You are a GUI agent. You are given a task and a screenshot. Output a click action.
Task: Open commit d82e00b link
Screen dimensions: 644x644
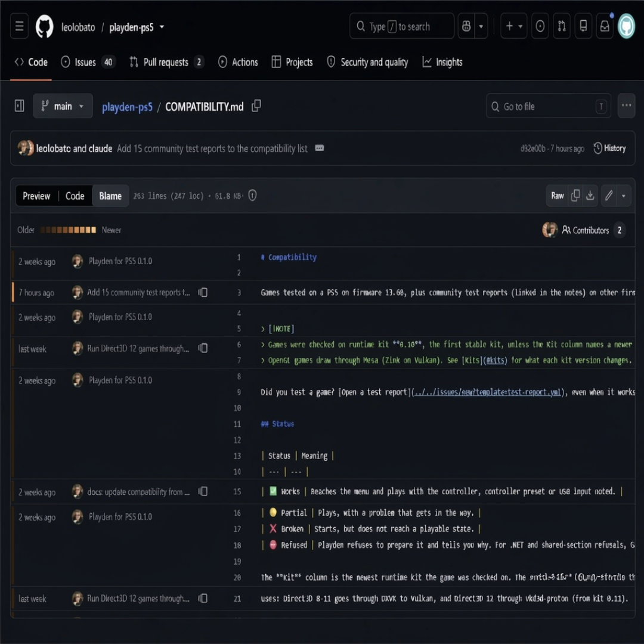(532, 148)
